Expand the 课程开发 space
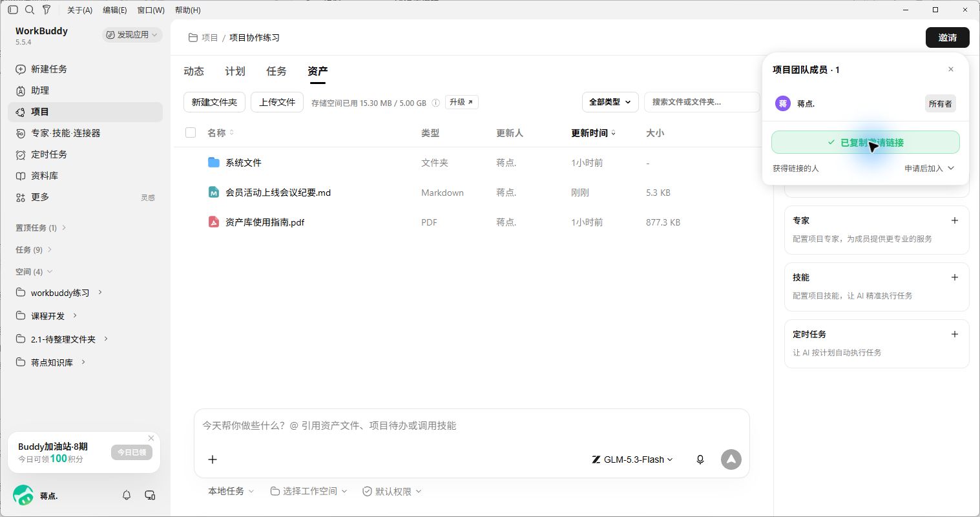The width and height of the screenshot is (980, 517). pyautogui.click(x=75, y=315)
